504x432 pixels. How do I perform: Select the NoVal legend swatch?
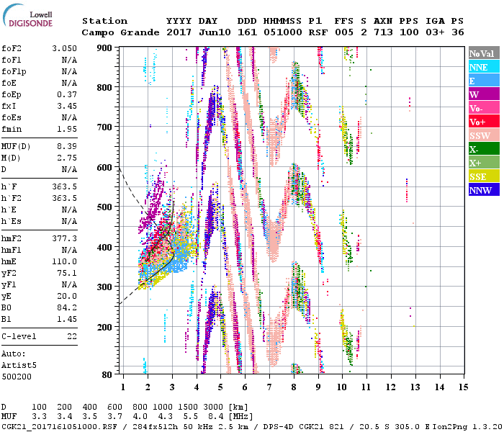point(483,53)
